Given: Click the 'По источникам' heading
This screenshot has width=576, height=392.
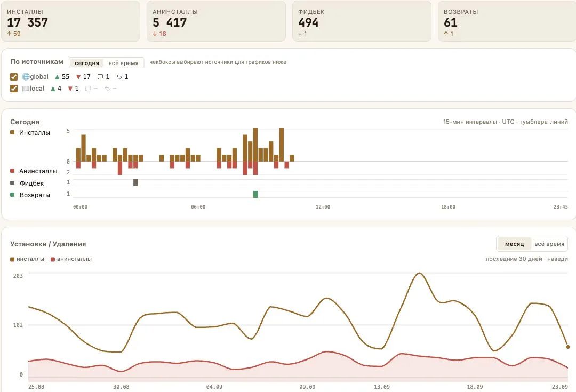Looking at the screenshot, I should point(37,62).
